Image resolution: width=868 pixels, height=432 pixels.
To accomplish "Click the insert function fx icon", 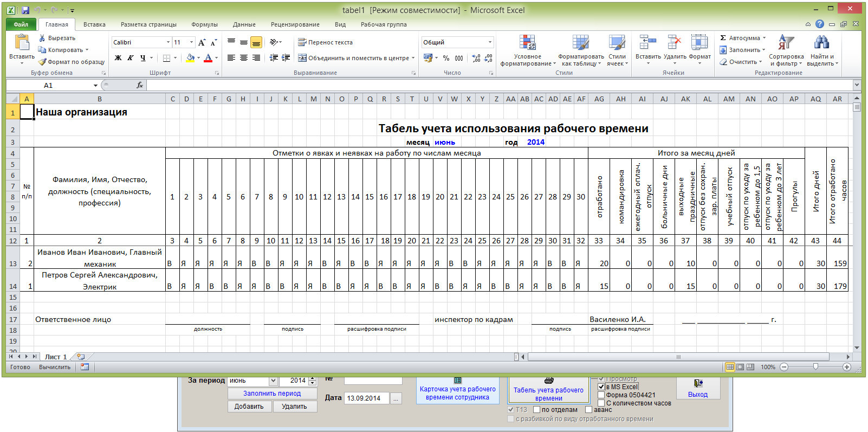I will (x=140, y=85).
